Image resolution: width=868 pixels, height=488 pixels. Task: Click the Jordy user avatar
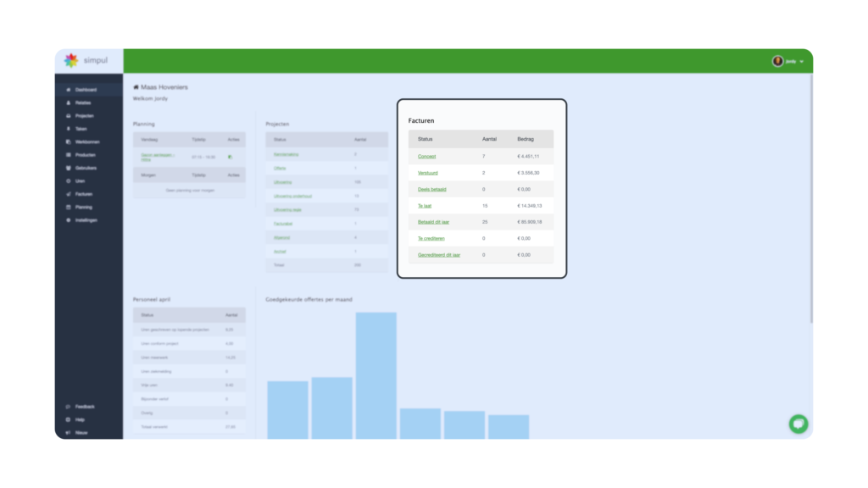[778, 61]
